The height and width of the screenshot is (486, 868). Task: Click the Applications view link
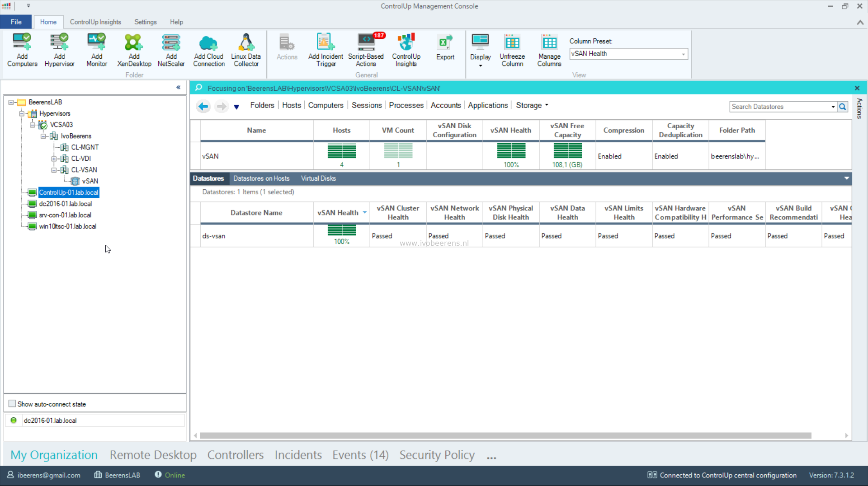pyautogui.click(x=488, y=105)
